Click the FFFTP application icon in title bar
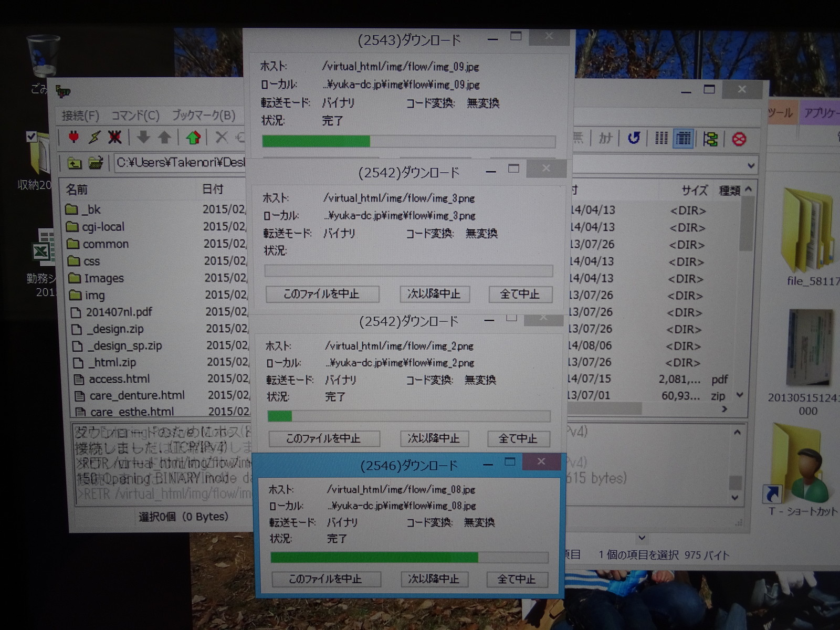This screenshot has height=630, width=840. tap(63, 91)
